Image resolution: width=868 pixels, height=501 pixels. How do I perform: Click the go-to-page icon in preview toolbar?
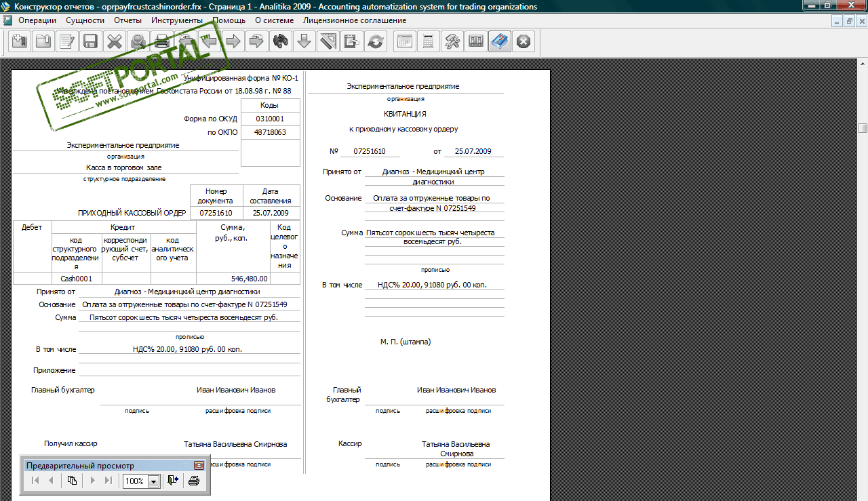(72, 481)
